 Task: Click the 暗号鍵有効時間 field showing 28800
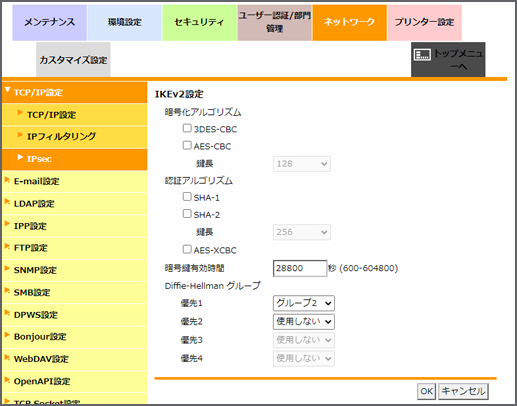point(300,268)
